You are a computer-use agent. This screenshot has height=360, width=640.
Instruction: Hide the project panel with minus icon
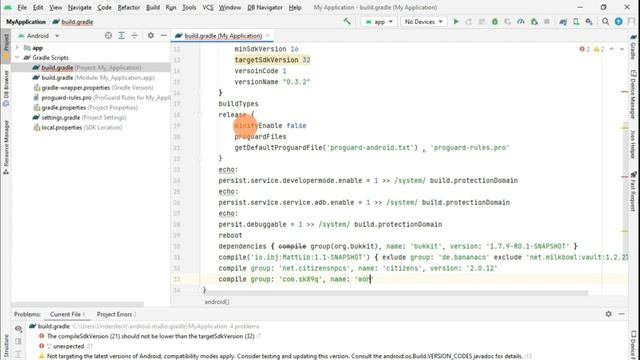click(x=164, y=36)
